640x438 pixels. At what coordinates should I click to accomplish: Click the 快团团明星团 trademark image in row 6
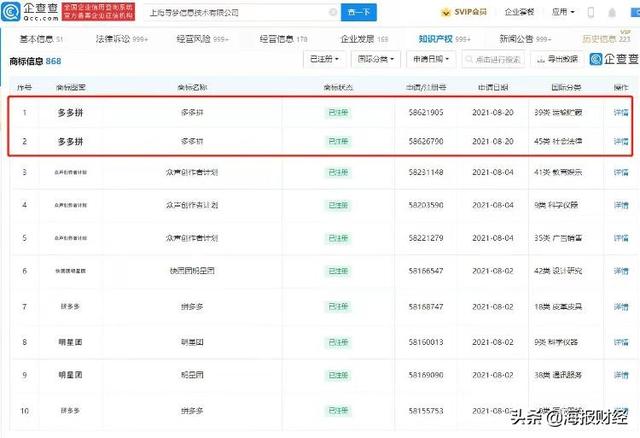[71, 271]
